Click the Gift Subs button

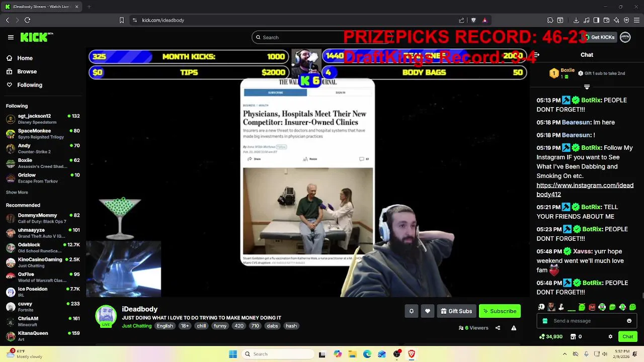[x=456, y=311]
